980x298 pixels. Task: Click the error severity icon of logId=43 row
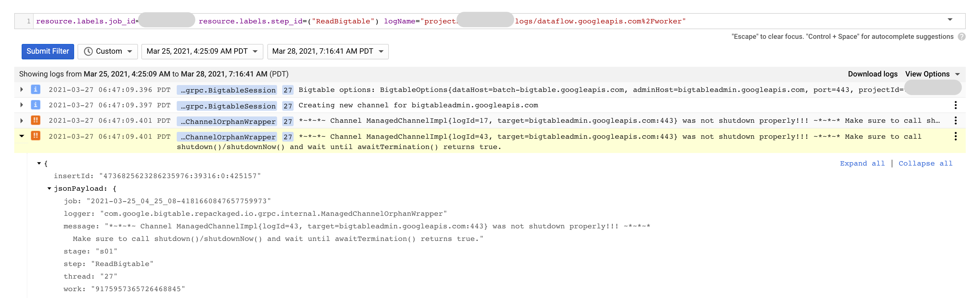[35, 136]
